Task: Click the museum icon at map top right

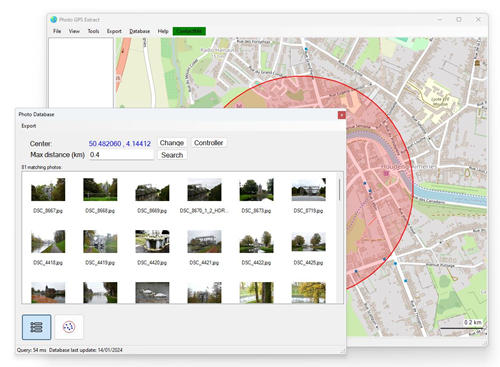Action: pyautogui.click(x=477, y=63)
